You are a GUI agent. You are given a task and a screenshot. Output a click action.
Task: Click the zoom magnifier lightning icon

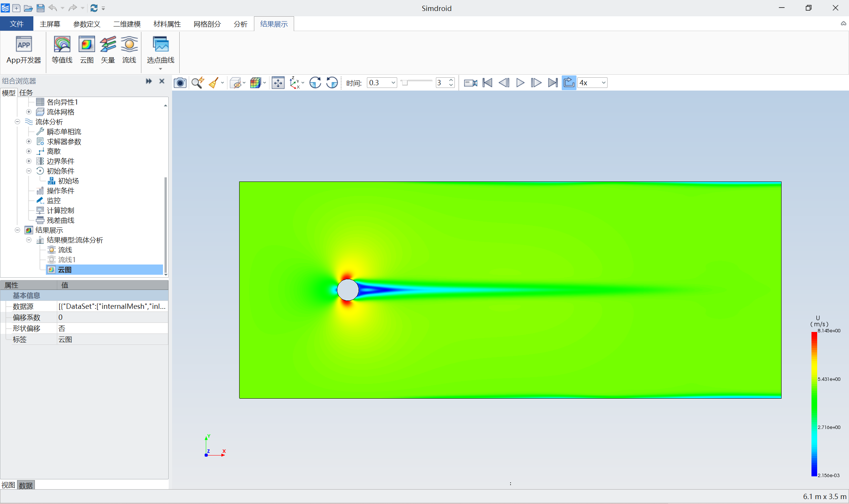pos(198,83)
